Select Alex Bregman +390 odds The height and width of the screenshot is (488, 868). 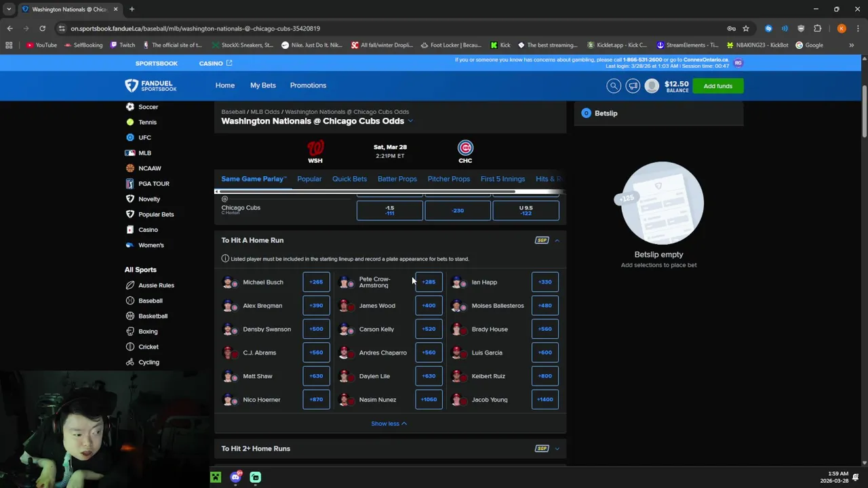tap(316, 306)
